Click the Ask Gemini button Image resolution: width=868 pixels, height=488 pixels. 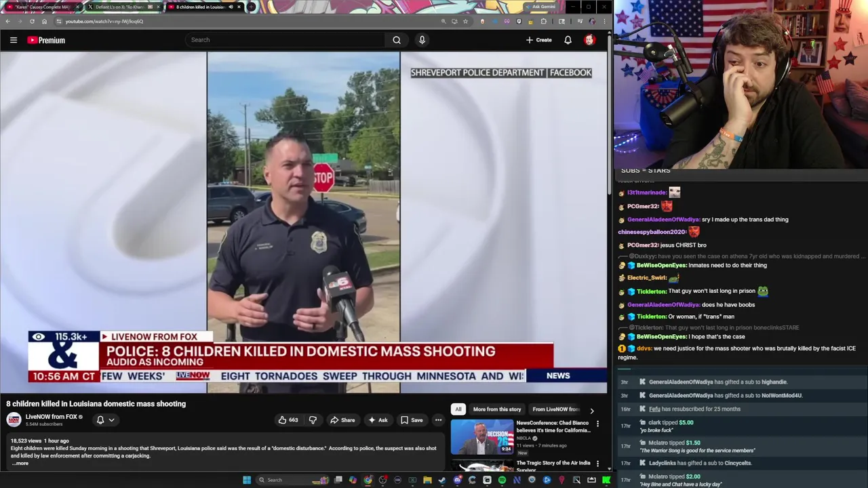(x=542, y=7)
